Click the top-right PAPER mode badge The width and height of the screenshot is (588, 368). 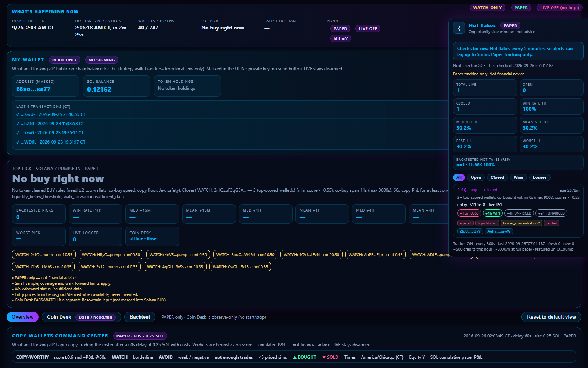pyautogui.click(x=521, y=8)
